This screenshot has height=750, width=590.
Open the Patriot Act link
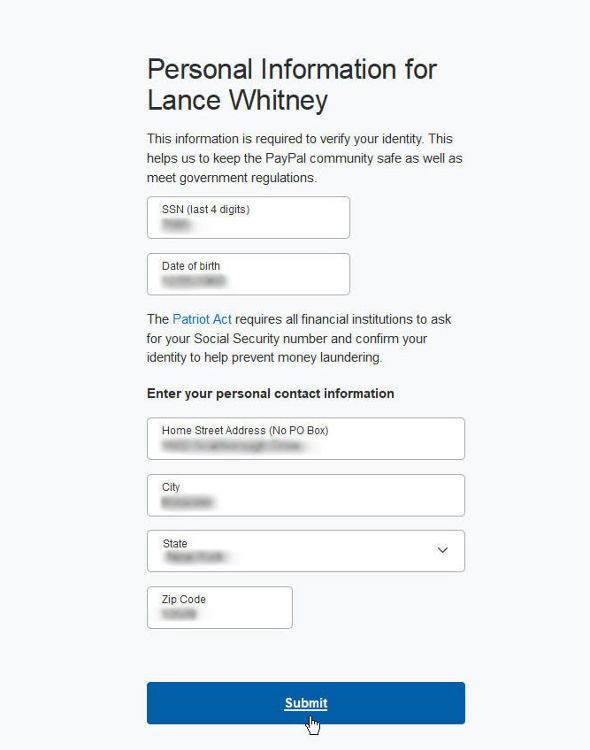[x=202, y=319]
